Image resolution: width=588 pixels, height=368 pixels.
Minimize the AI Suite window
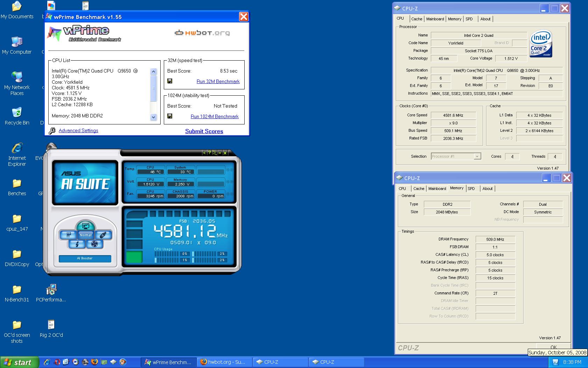(x=220, y=153)
